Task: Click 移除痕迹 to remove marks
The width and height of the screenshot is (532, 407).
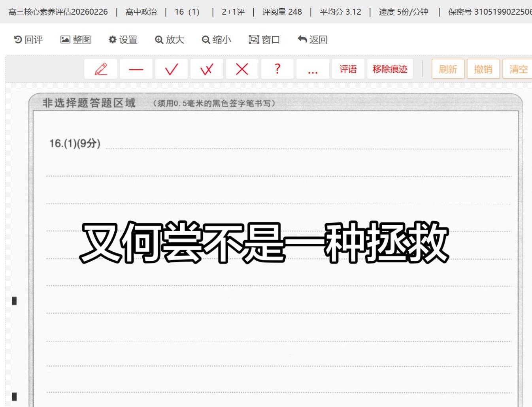Action: tap(390, 68)
